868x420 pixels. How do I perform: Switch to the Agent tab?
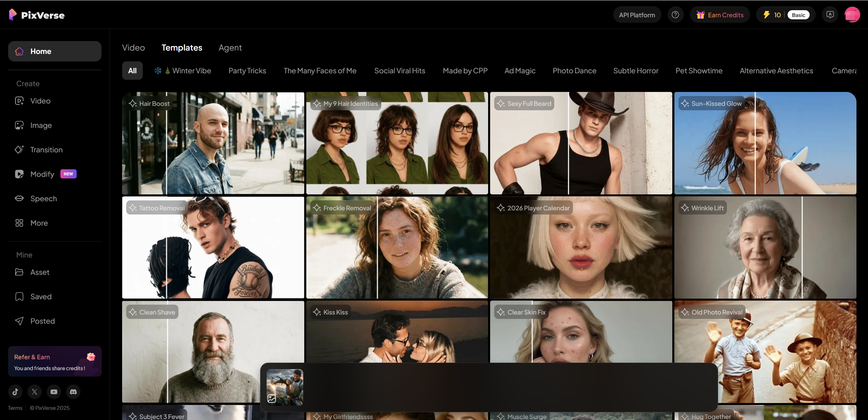coord(230,47)
